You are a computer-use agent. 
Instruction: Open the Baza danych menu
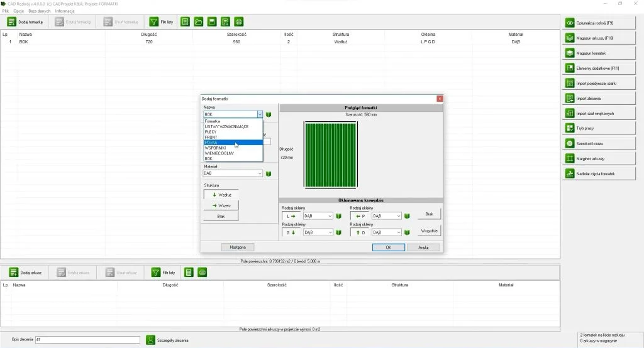click(39, 11)
